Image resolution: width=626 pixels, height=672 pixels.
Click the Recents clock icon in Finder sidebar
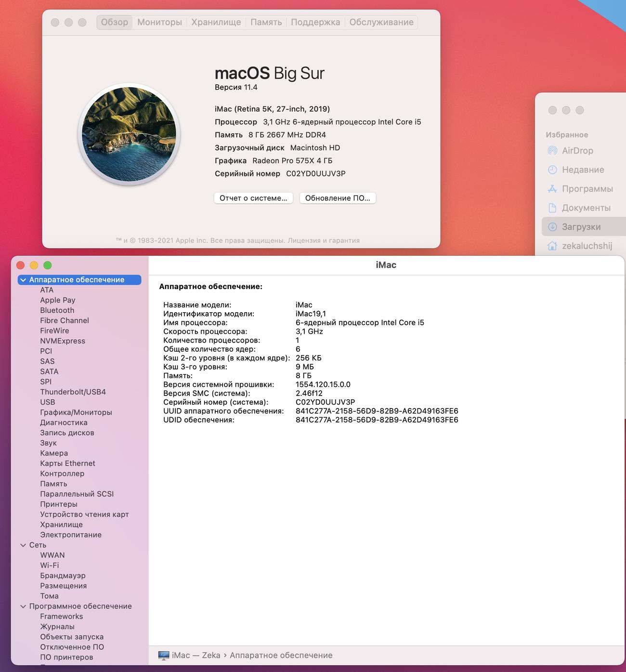click(552, 170)
